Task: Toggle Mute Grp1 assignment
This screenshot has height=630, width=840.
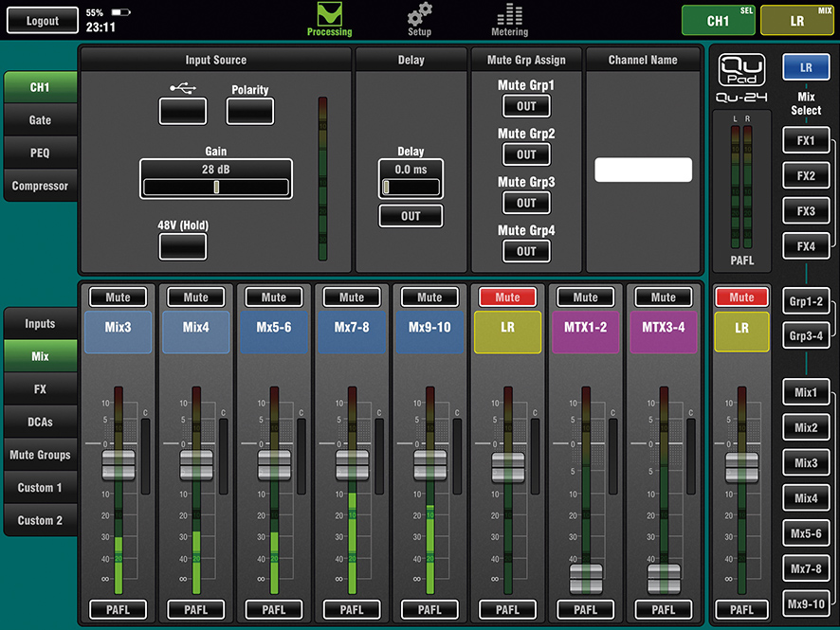Action: (526, 106)
